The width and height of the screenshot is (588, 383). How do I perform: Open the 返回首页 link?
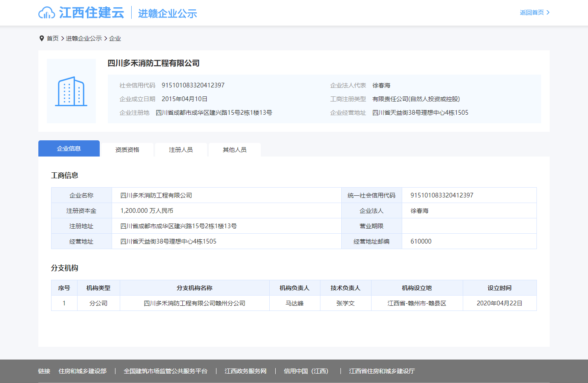pyautogui.click(x=532, y=12)
